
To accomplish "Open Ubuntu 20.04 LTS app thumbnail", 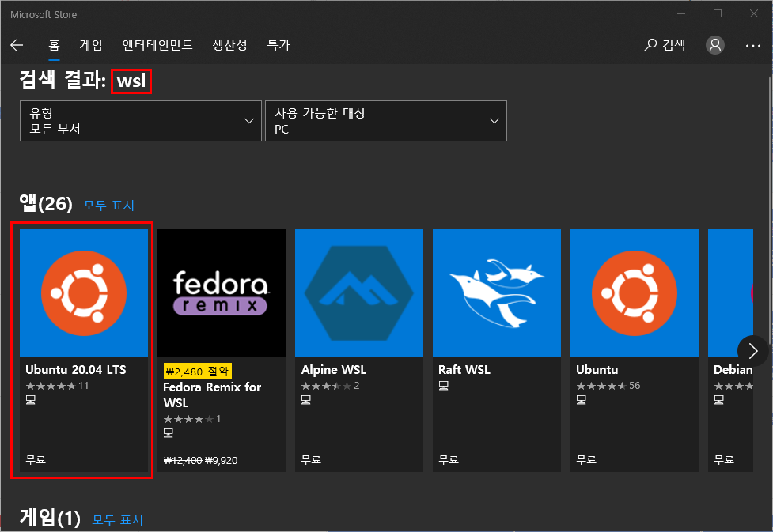I will click(x=84, y=293).
